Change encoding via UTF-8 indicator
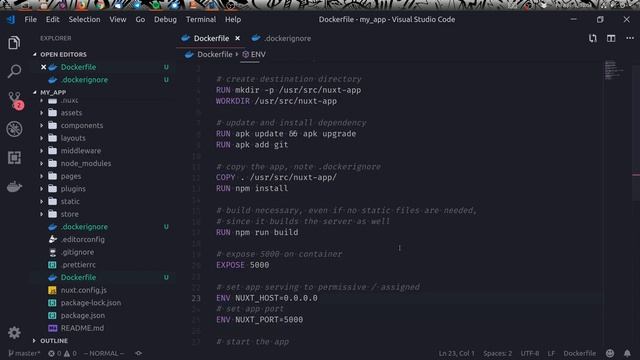Screen dimensions: 640x360 tap(530, 353)
